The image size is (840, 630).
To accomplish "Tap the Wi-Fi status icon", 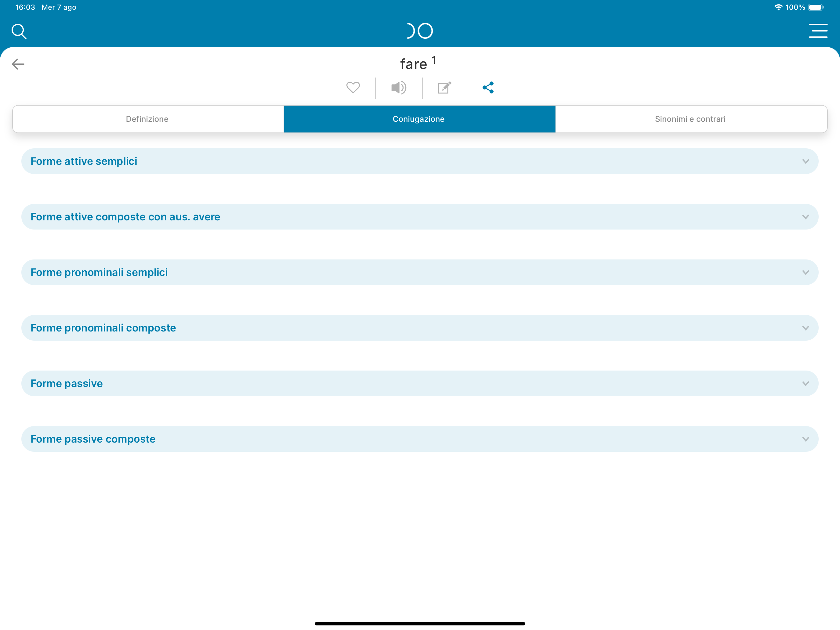I will (x=778, y=7).
